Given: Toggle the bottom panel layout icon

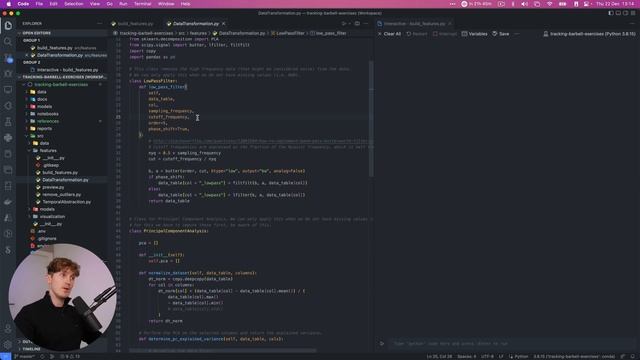Looking at the screenshot, I should coord(618,13).
